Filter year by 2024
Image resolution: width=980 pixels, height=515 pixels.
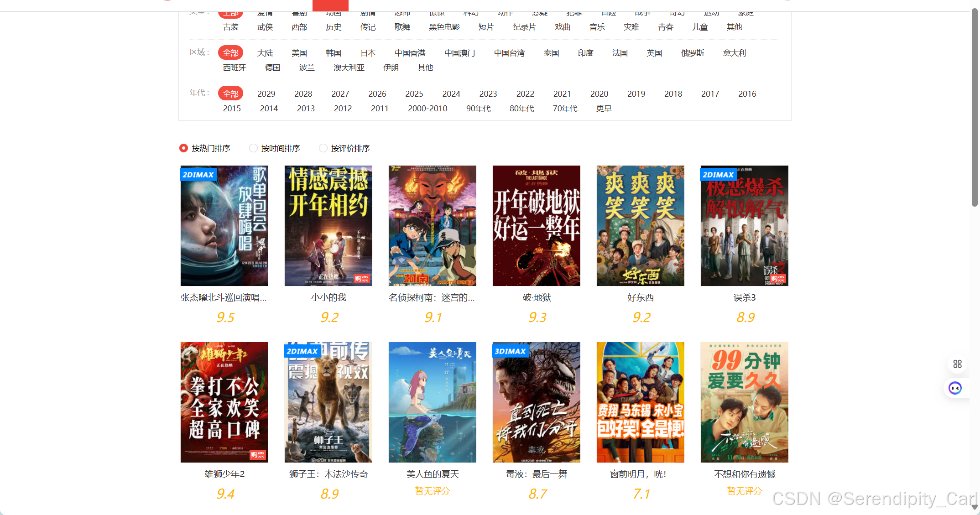pyautogui.click(x=451, y=94)
